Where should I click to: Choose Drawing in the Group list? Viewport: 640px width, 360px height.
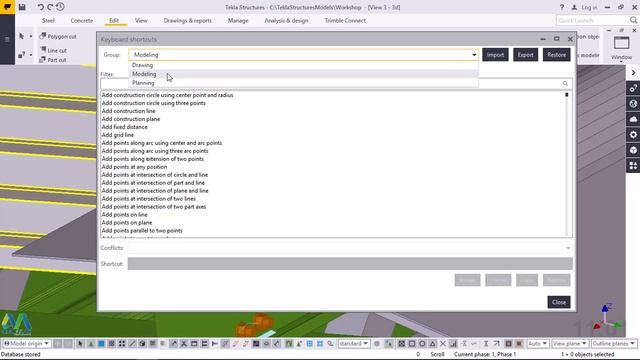tap(303, 65)
